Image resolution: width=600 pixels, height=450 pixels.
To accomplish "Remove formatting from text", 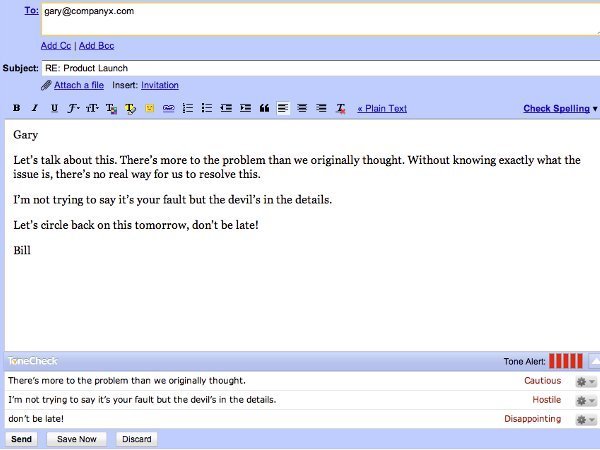I will (x=341, y=109).
